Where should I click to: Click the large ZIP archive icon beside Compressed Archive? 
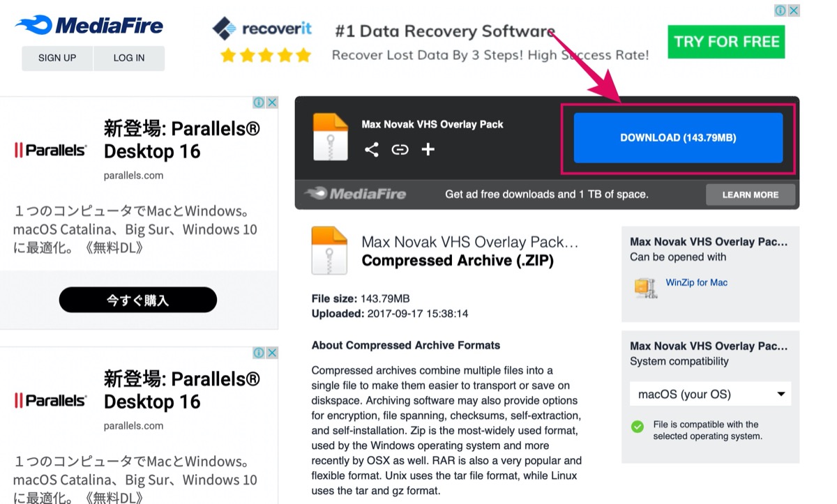pos(329,251)
